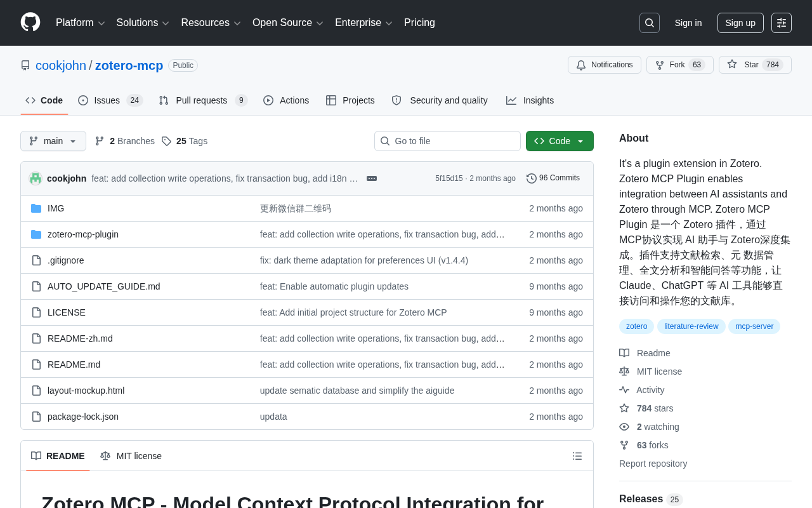
Task: Expand the green Code dropdown button
Action: 560,141
